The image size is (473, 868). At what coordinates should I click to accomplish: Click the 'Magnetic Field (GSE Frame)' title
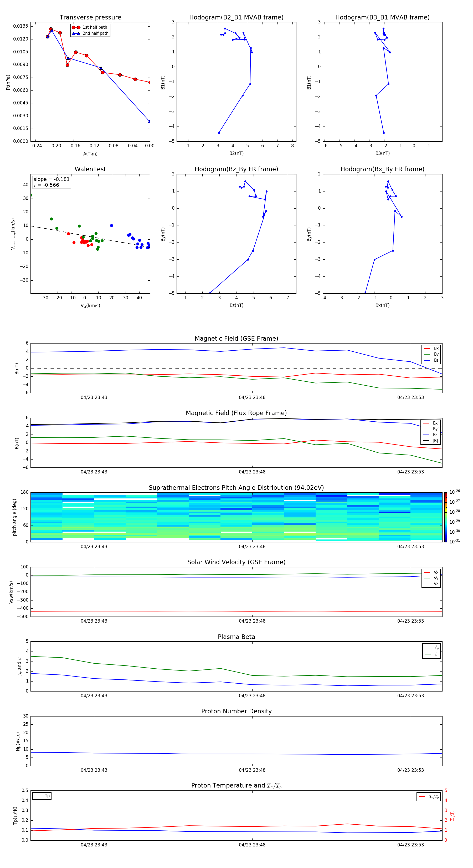(x=236, y=339)
